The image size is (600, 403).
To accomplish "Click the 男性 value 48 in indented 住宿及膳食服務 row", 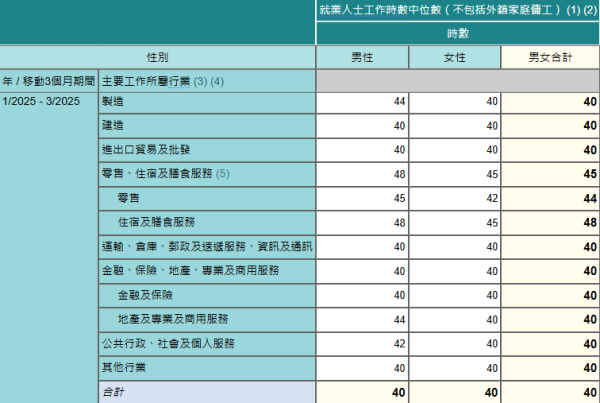I will pos(362,223).
